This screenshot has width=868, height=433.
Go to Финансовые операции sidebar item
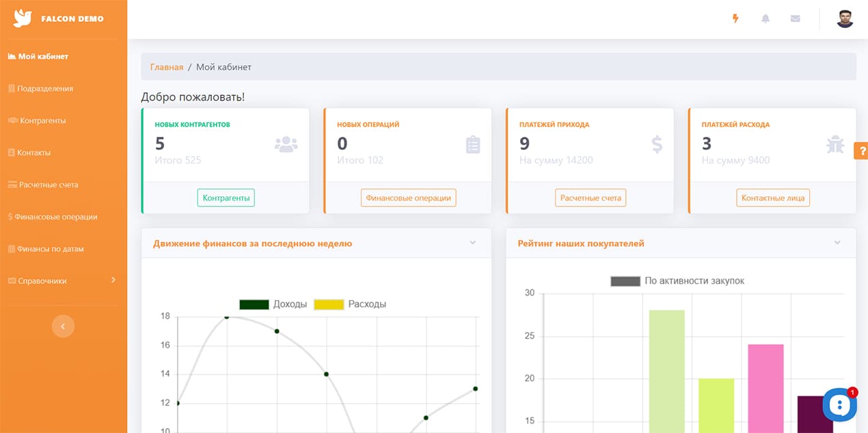click(x=55, y=217)
